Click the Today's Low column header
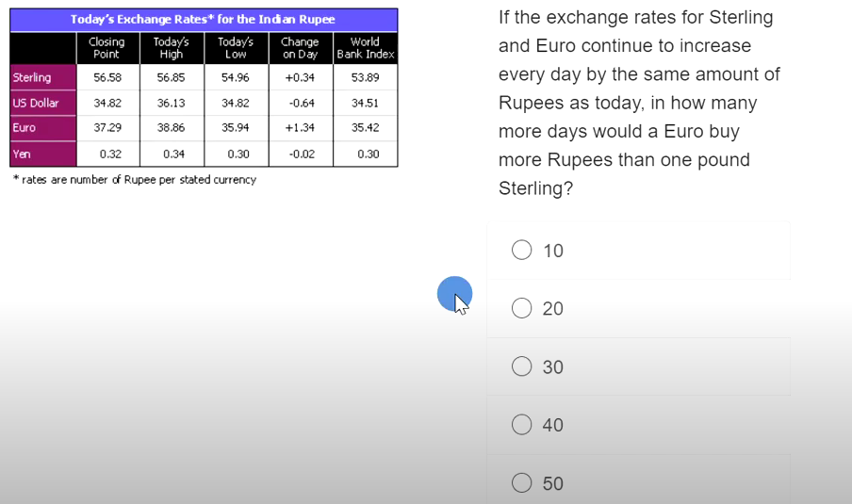 point(236,48)
